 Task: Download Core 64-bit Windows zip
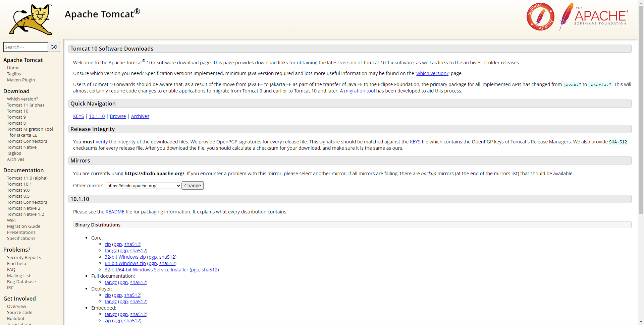coord(125,263)
